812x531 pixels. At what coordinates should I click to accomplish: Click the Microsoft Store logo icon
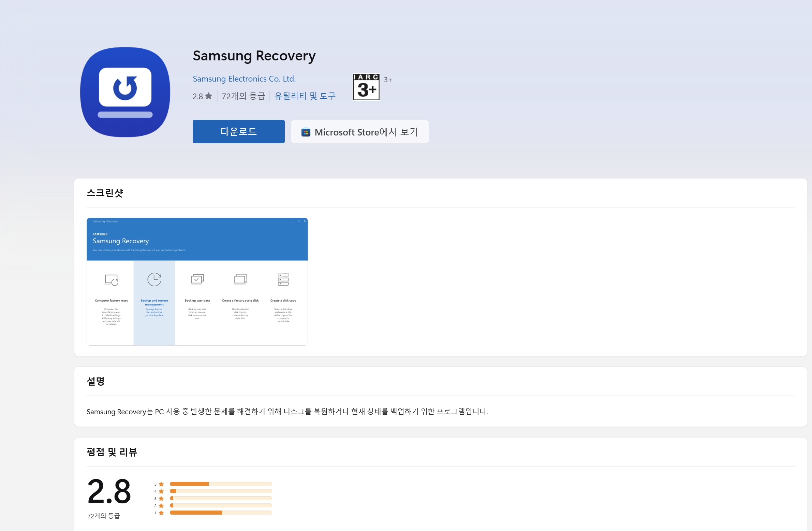pos(306,131)
